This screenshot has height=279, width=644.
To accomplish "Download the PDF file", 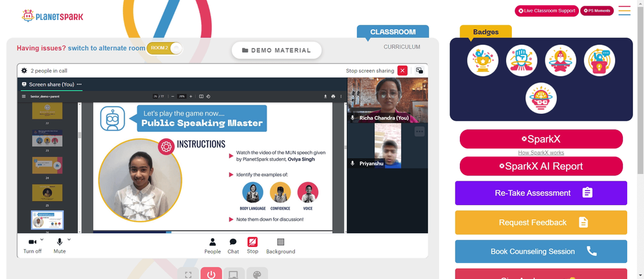I will point(325,96).
